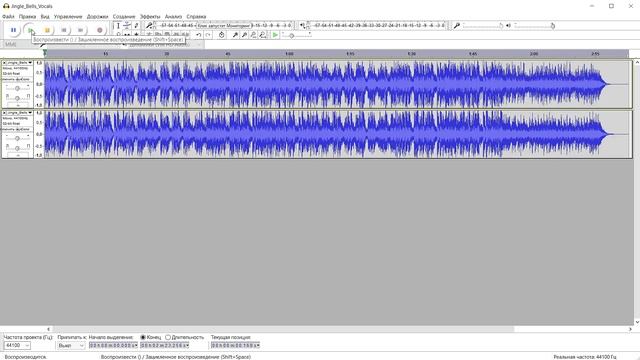Close the second Jingle_Bells track
Screen dimensions: 640x360
coord(4,113)
